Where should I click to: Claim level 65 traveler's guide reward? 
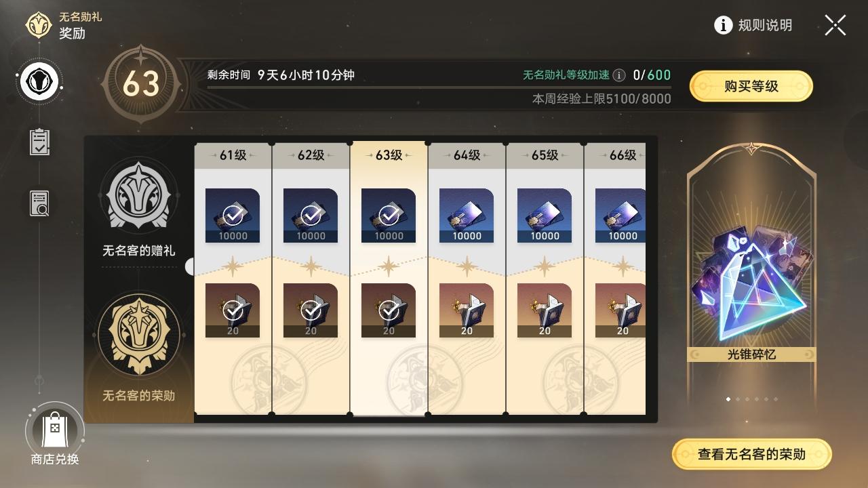(545, 310)
